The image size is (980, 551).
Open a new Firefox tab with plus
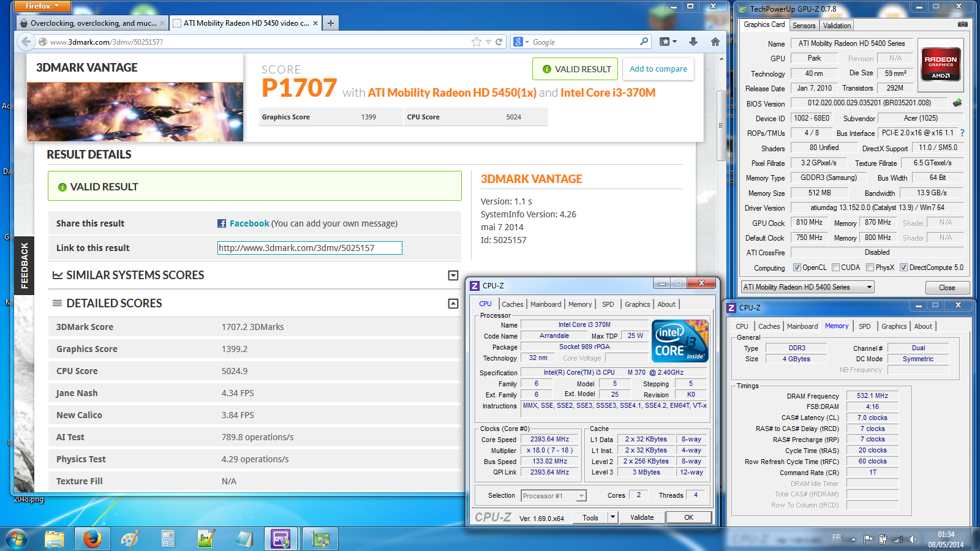point(331,23)
